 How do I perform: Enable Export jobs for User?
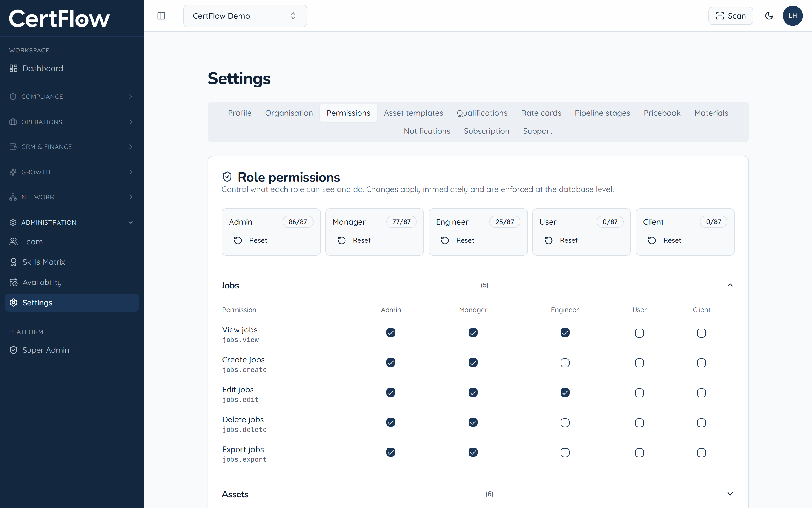pos(639,453)
